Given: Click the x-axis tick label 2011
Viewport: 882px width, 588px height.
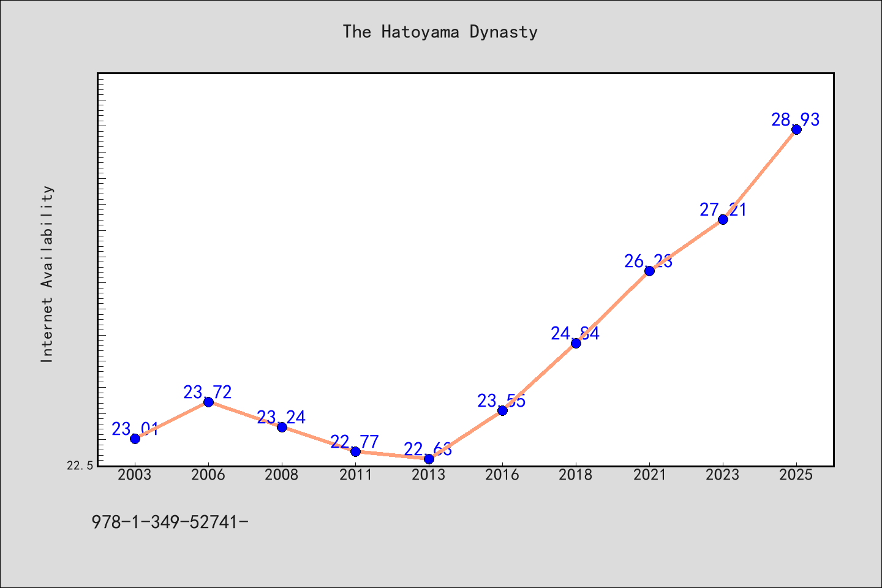Looking at the screenshot, I should pyautogui.click(x=355, y=475).
